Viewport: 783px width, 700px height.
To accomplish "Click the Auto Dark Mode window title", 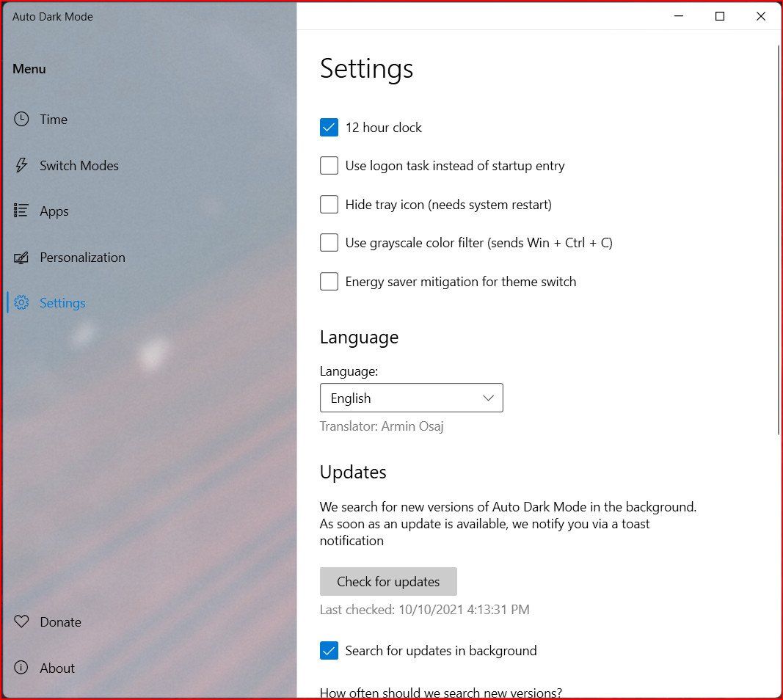I will click(x=52, y=16).
